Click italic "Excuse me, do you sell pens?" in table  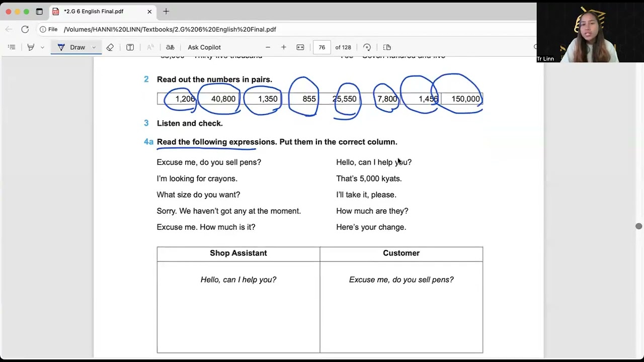click(401, 280)
